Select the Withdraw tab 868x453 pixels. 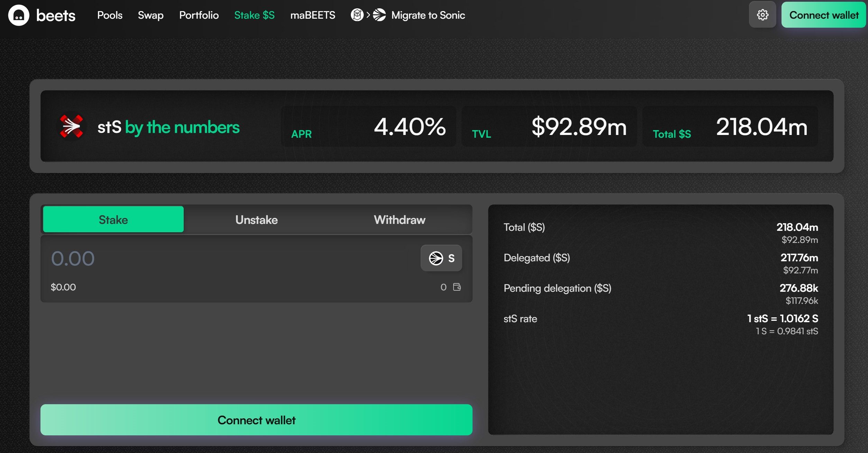[x=400, y=219]
